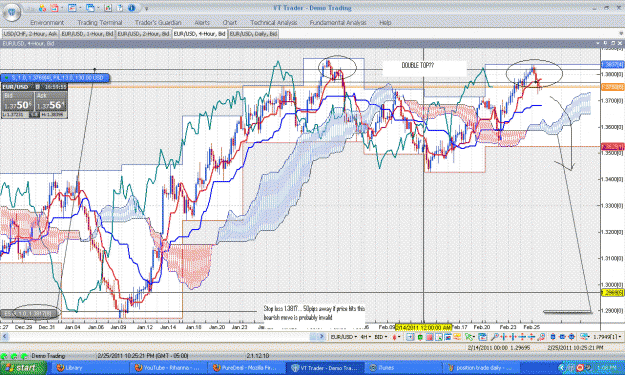The width and height of the screenshot is (625, 375).
Task: Select the magnifier zoom tool in chart toolbar
Action: coord(494,337)
